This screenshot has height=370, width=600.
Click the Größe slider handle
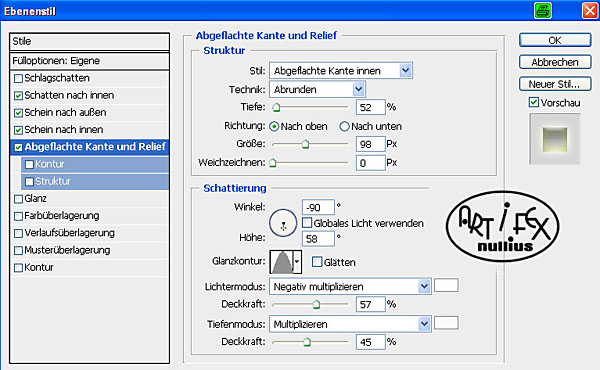[305, 144]
